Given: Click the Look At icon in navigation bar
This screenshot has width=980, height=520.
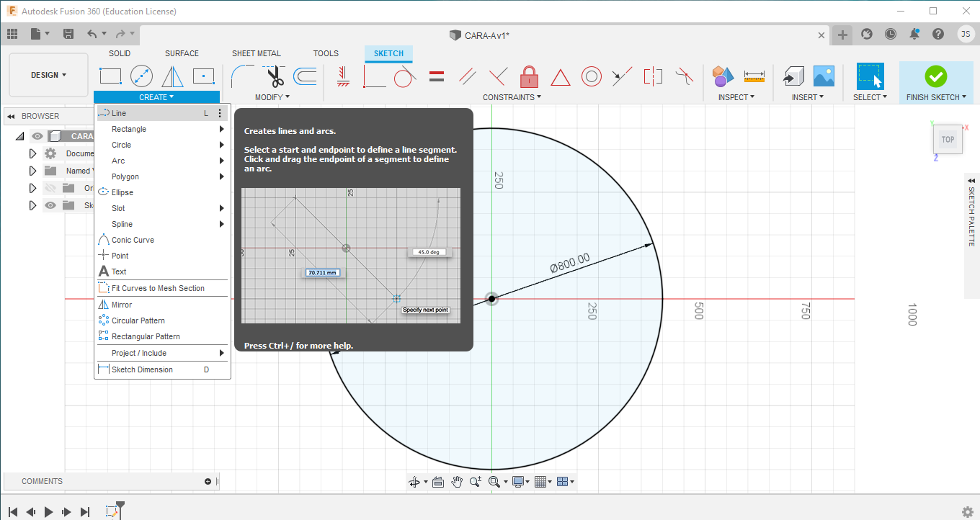Looking at the screenshot, I should [x=437, y=482].
